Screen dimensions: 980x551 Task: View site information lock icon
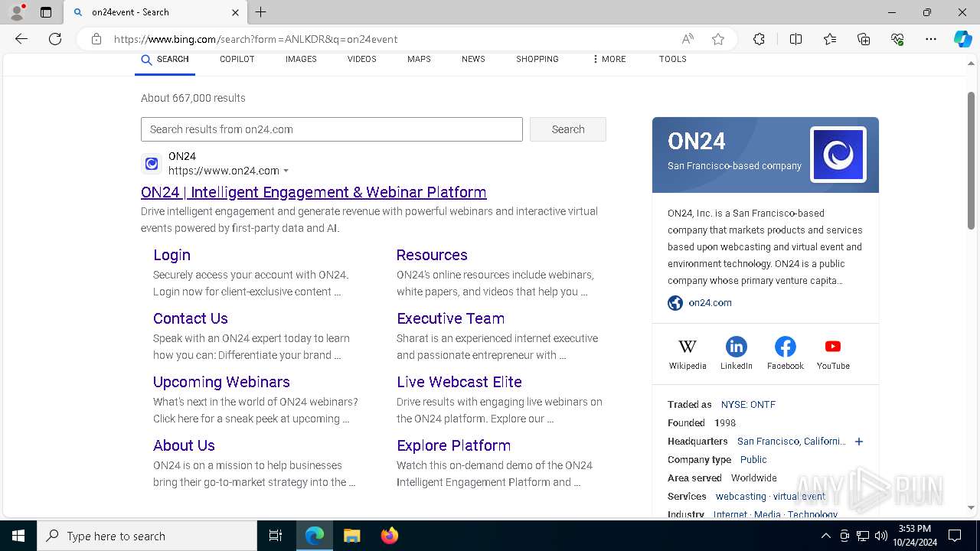[x=96, y=39]
